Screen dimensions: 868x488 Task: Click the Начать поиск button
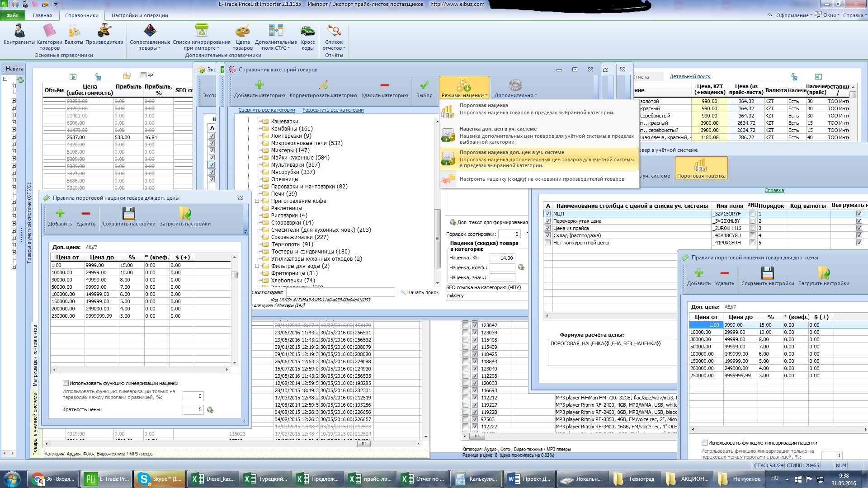(420, 292)
